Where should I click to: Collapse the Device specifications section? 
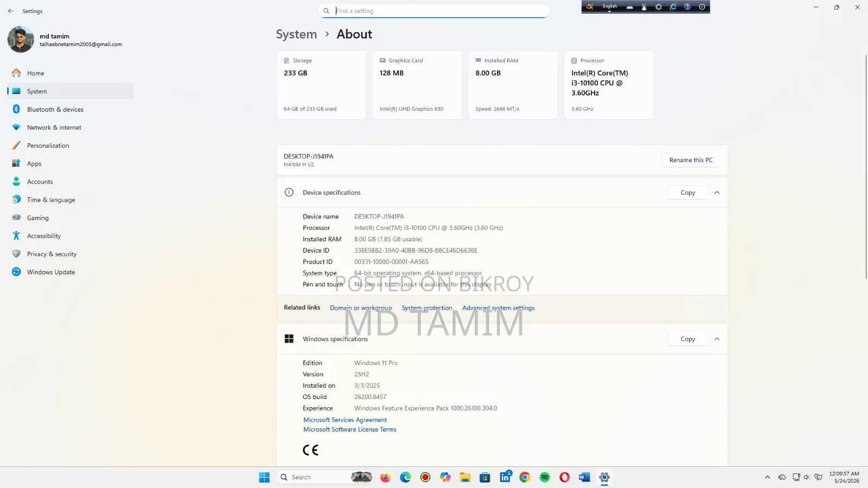tap(717, 192)
